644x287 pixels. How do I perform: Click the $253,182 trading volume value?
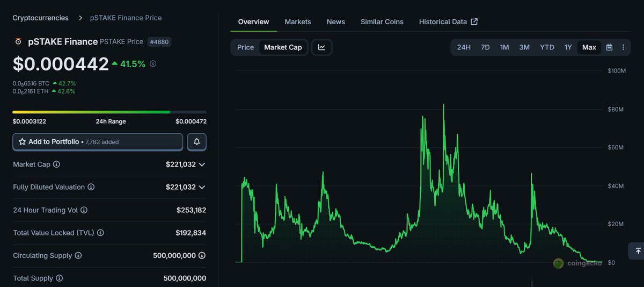click(x=191, y=210)
